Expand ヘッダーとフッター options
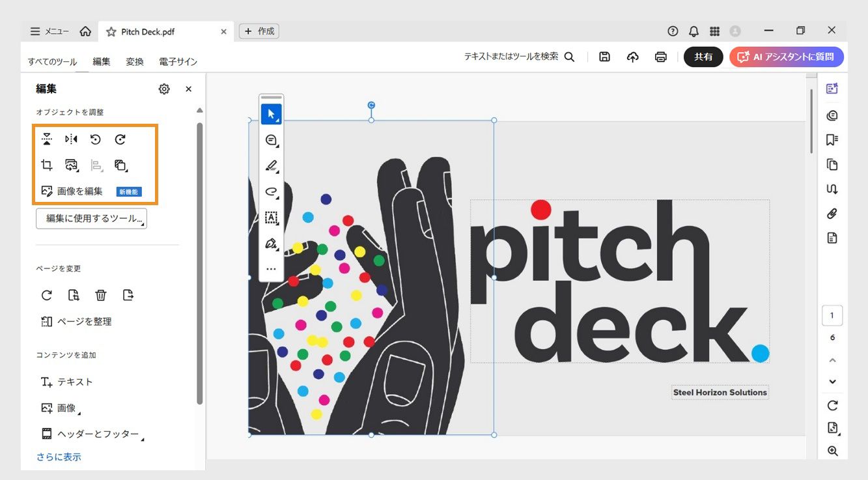This screenshot has height=480, width=868. [x=92, y=434]
